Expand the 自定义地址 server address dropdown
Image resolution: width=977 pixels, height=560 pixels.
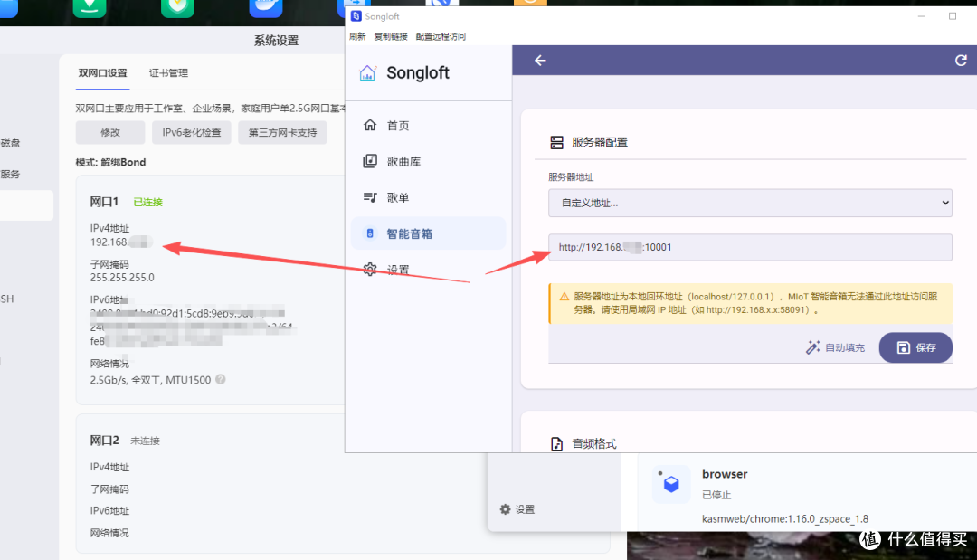pyautogui.click(x=750, y=203)
